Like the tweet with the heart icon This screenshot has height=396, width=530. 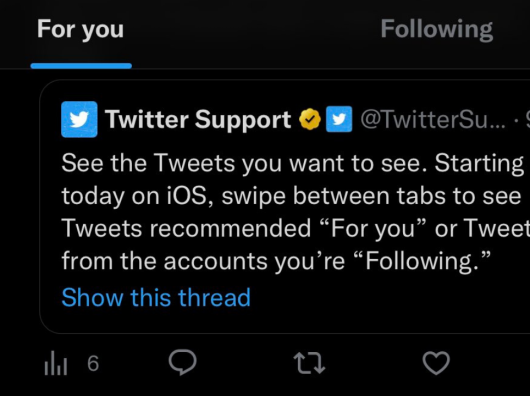(x=436, y=363)
